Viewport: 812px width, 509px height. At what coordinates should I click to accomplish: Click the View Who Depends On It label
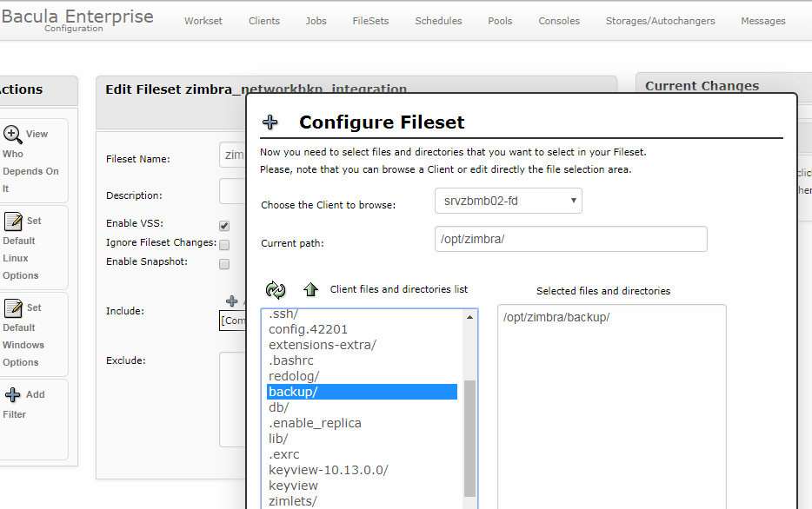click(30, 162)
